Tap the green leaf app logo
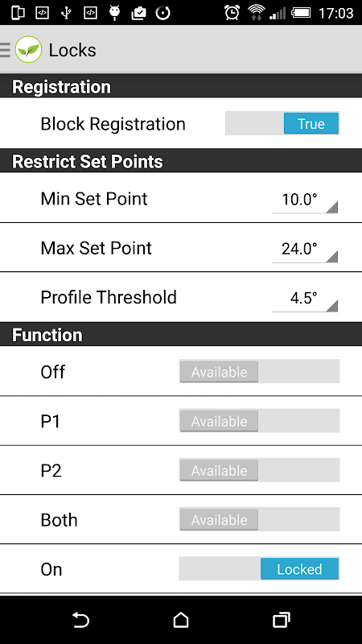The height and width of the screenshot is (644, 362). point(28,50)
